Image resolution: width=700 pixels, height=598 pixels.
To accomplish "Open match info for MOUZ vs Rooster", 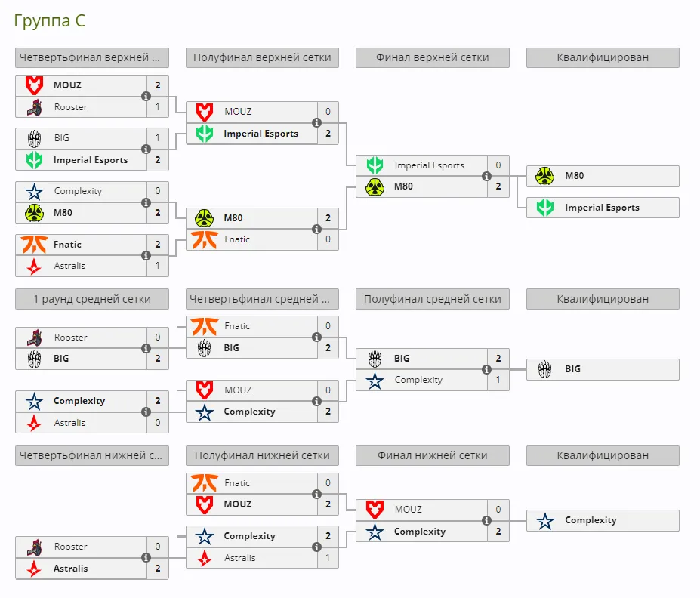I will [146, 96].
